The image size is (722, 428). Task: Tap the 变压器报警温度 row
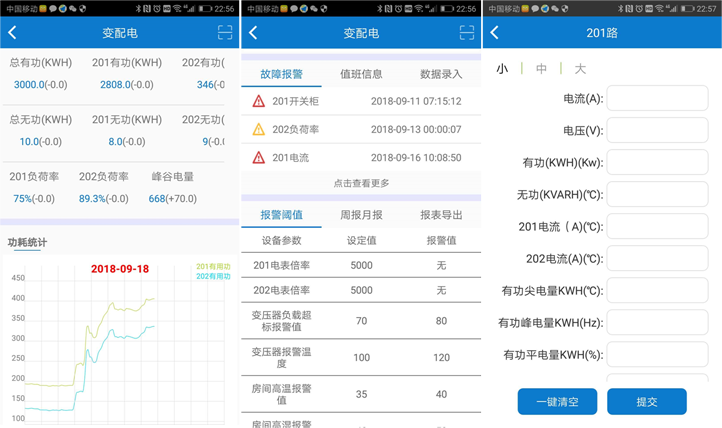361,358
